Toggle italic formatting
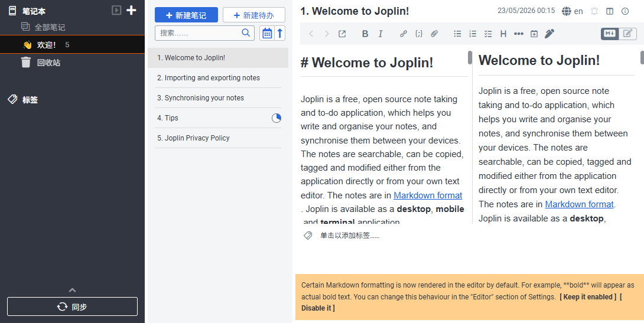Image resolution: width=644 pixels, height=323 pixels. [x=380, y=34]
